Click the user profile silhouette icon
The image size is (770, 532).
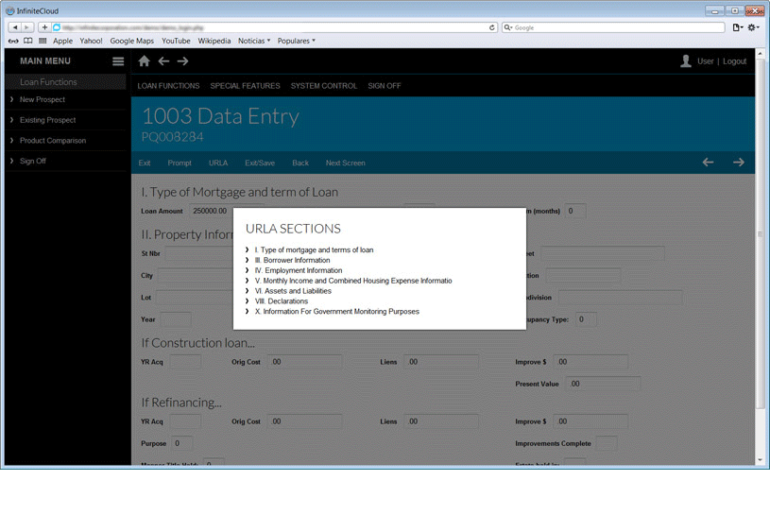coord(686,61)
